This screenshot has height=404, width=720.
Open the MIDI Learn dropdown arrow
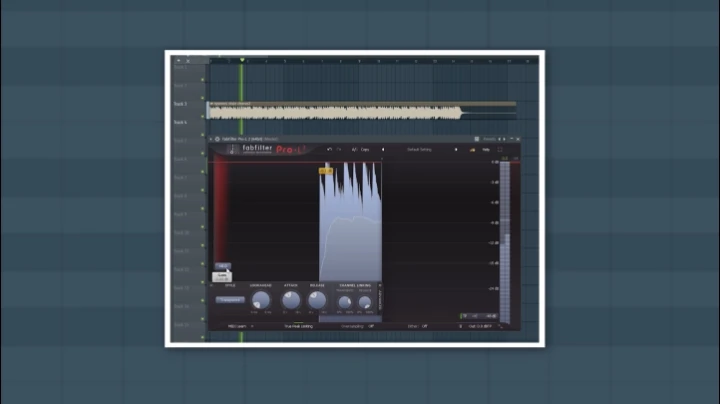click(252, 326)
